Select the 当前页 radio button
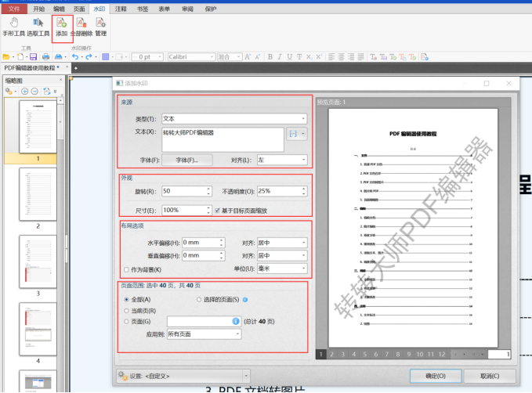Screen dimensions: 532x393 click(127, 310)
